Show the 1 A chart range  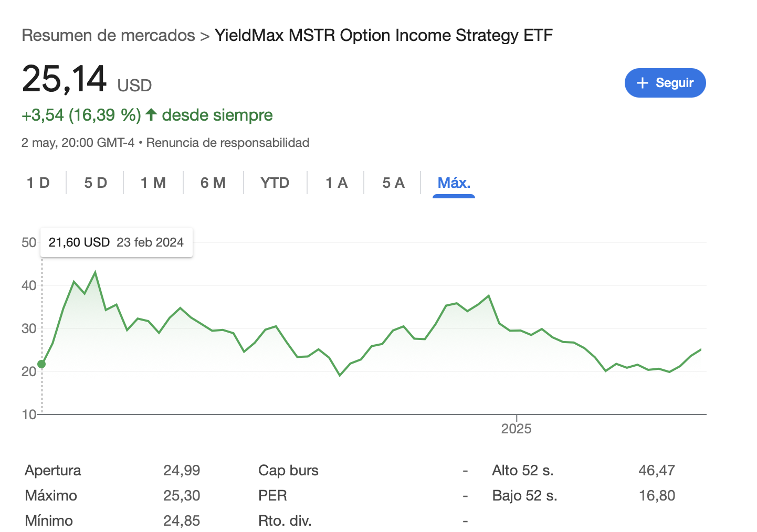pos(337,183)
